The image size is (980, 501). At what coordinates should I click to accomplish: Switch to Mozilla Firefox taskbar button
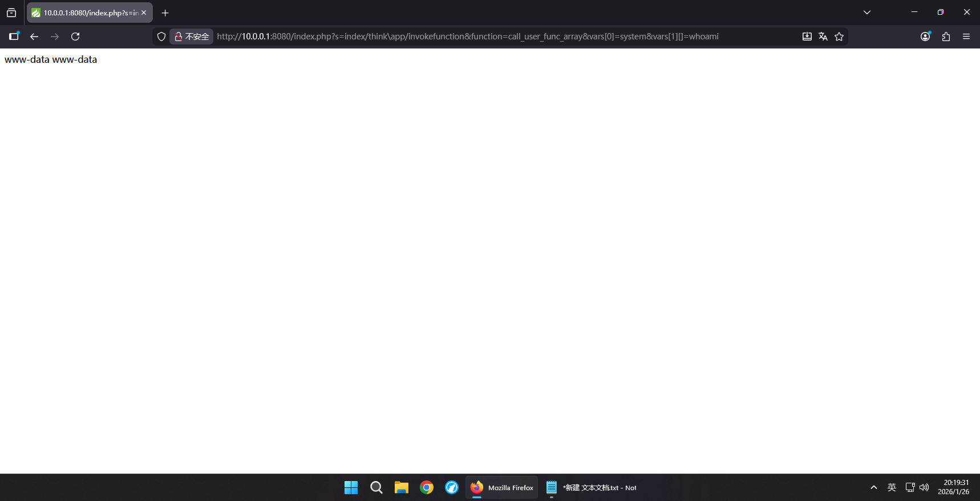[x=502, y=487]
